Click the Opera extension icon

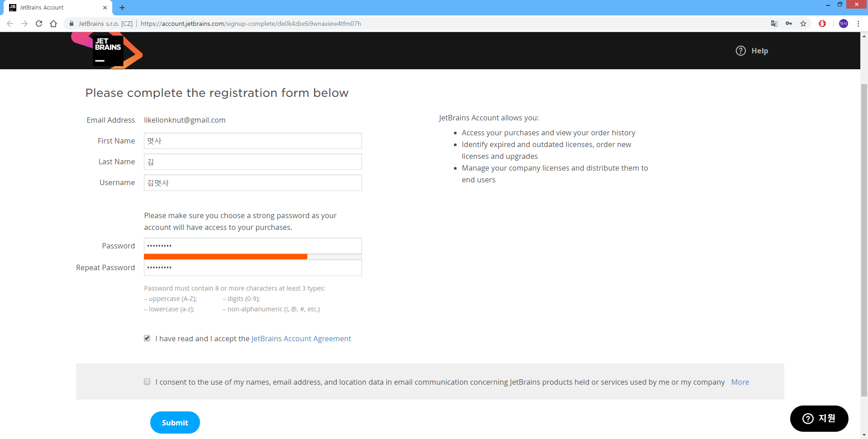point(822,24)
